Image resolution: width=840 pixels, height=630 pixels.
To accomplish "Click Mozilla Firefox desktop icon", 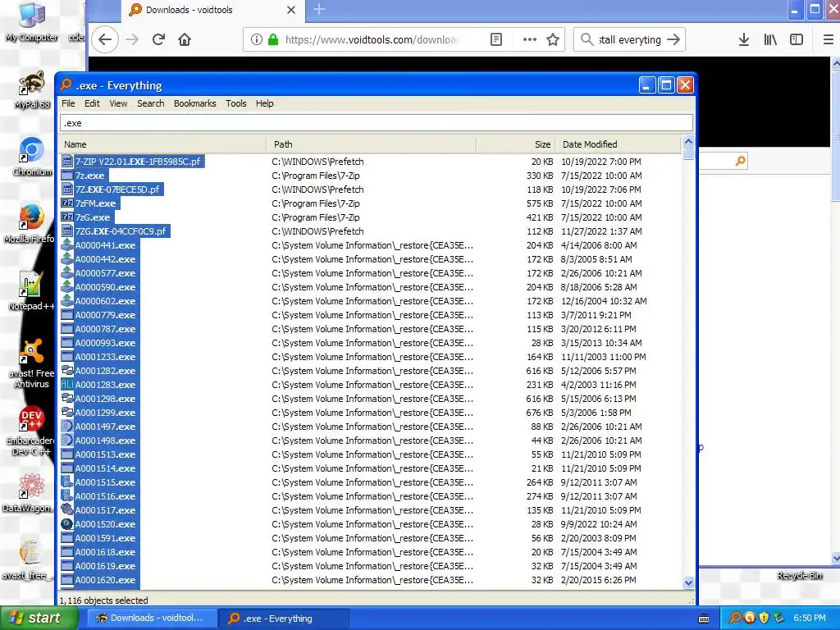I will click(x=30, y=223).
